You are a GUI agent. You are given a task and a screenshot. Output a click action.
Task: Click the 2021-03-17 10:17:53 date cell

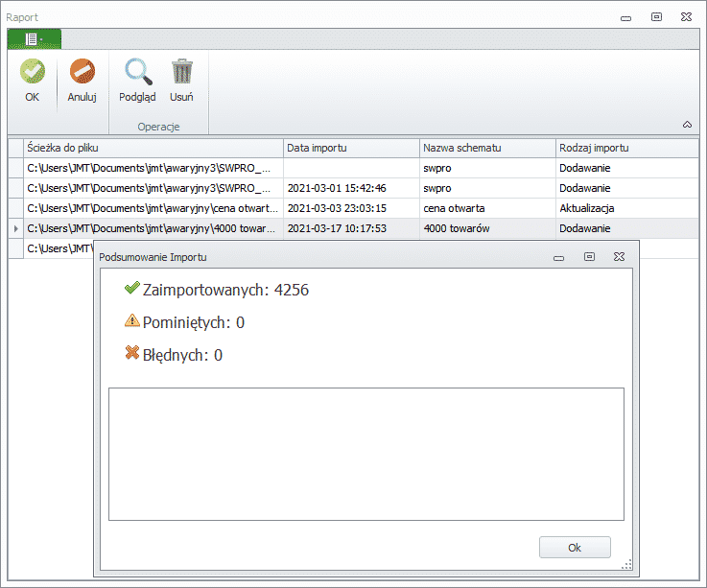pyautogui.click(x=351, y=228)
